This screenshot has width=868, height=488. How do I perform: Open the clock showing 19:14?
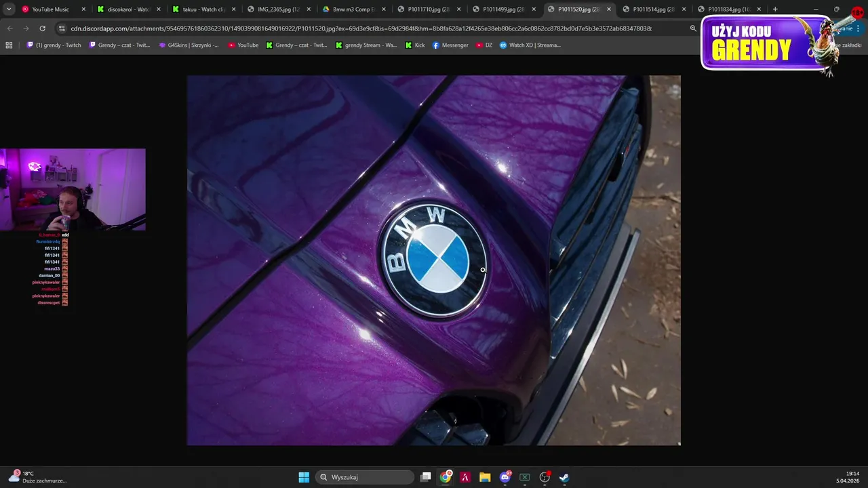coord(848,477)
